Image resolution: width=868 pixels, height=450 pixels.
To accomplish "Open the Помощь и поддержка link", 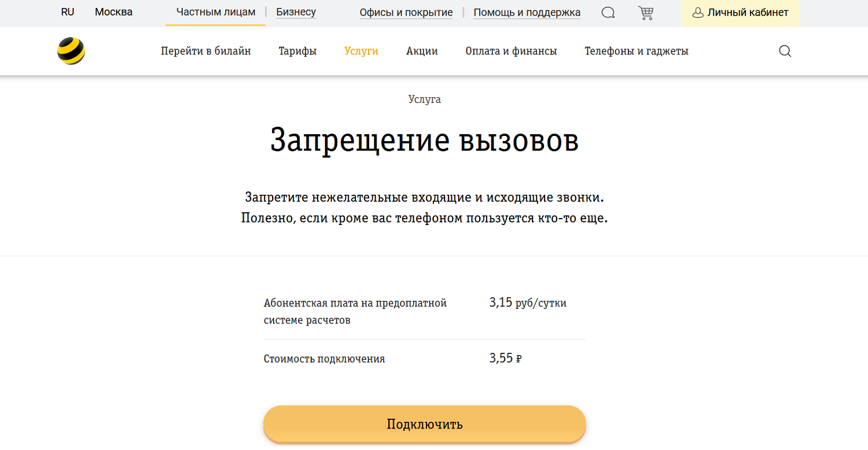I will point(527,13).
